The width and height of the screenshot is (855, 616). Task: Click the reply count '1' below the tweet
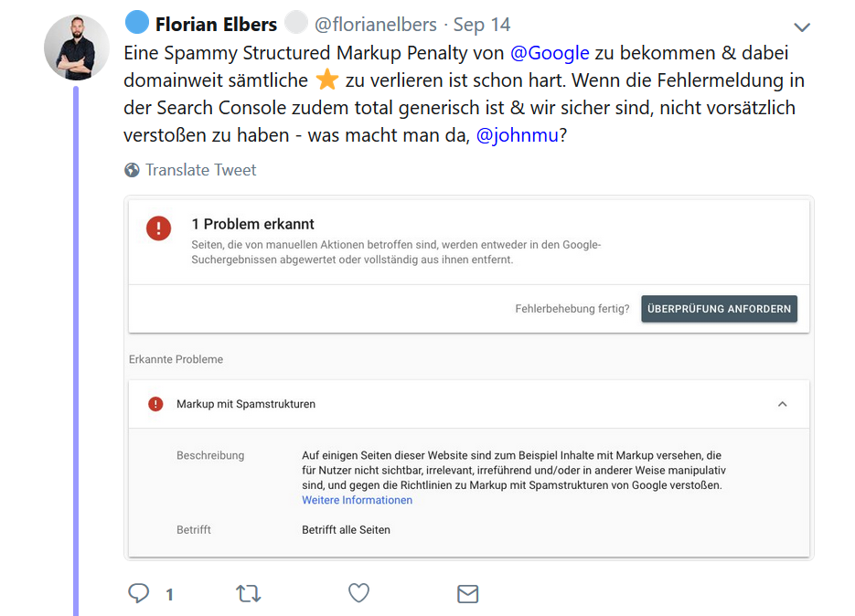tap(168, 593)
